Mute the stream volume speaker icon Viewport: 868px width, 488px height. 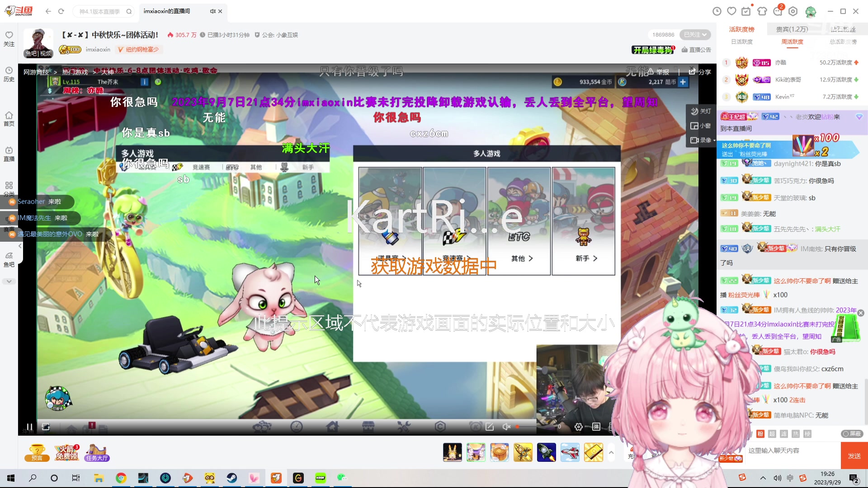click(506, 427)
